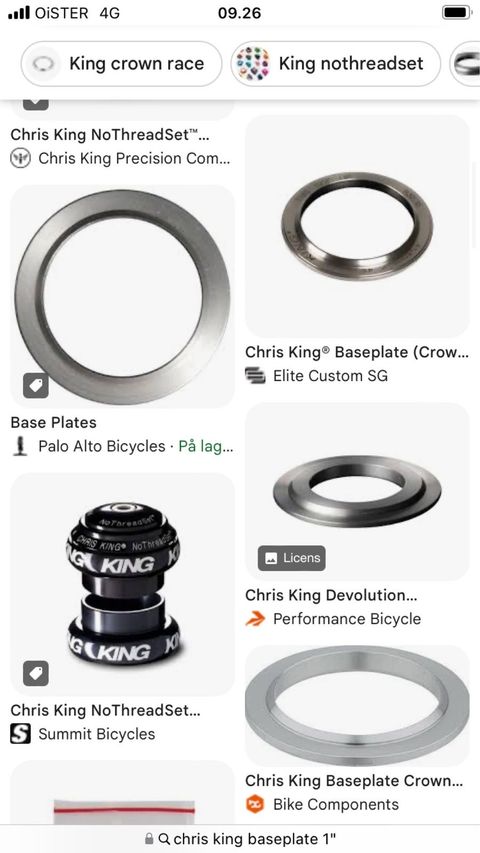Tap the Elite Custom SG site icon
This screenshot has height=853, width=480.
(255, 375)
